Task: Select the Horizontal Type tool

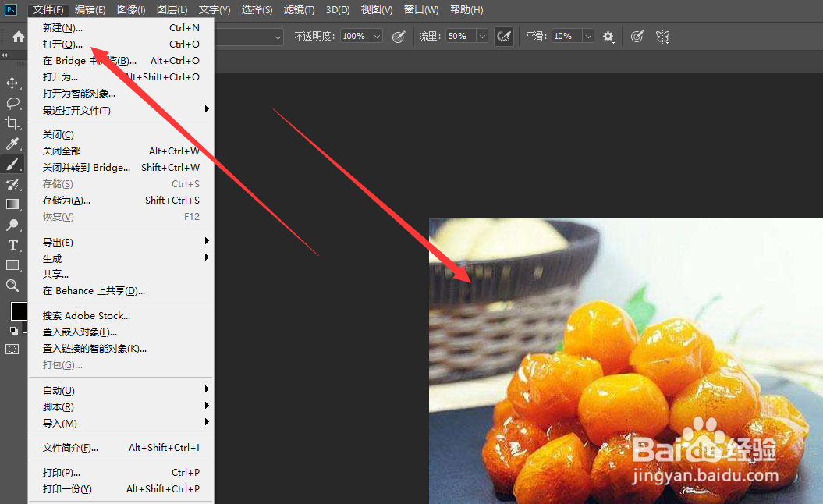Action: pyautogui.click(x=11, y=245)
